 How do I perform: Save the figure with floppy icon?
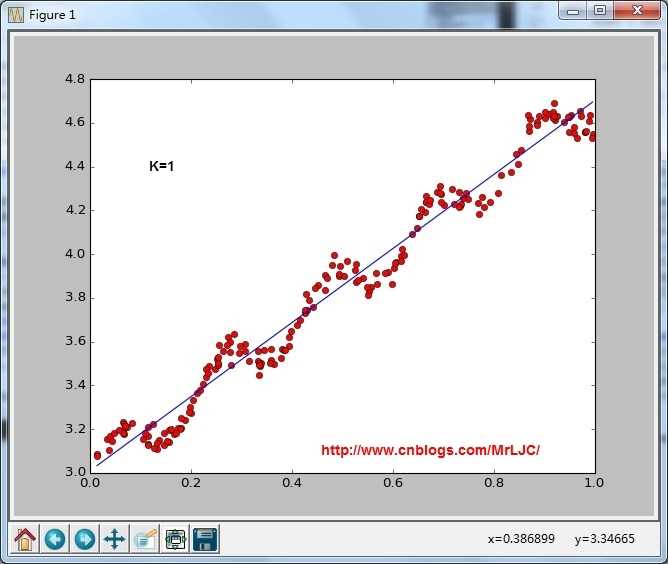(205, 539)
